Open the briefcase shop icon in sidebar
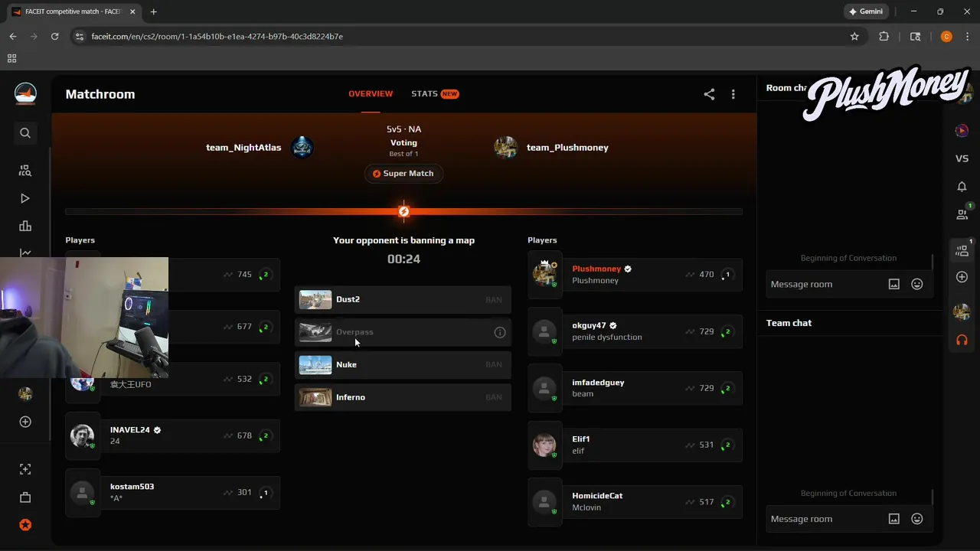 tap(25, 497)
